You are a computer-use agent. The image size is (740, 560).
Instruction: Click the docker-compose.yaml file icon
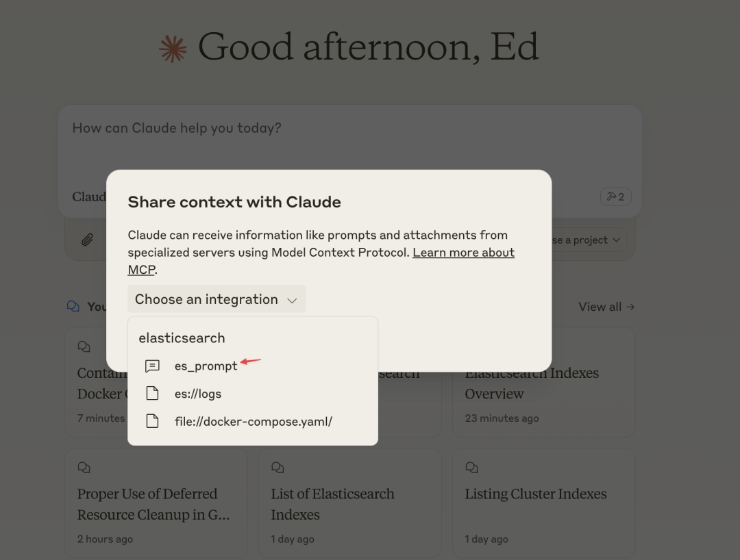click(152, 421)
